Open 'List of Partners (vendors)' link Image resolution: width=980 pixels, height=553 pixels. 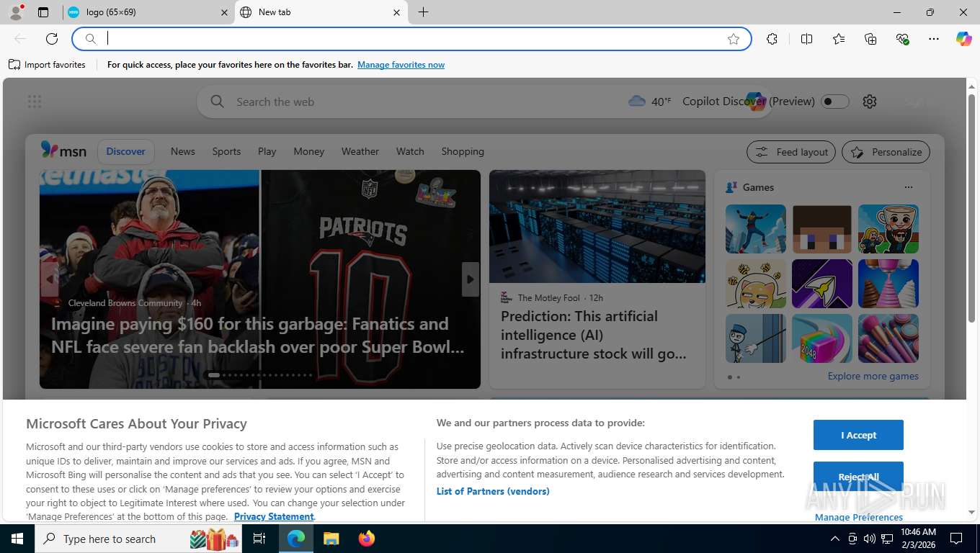[493, 491]
